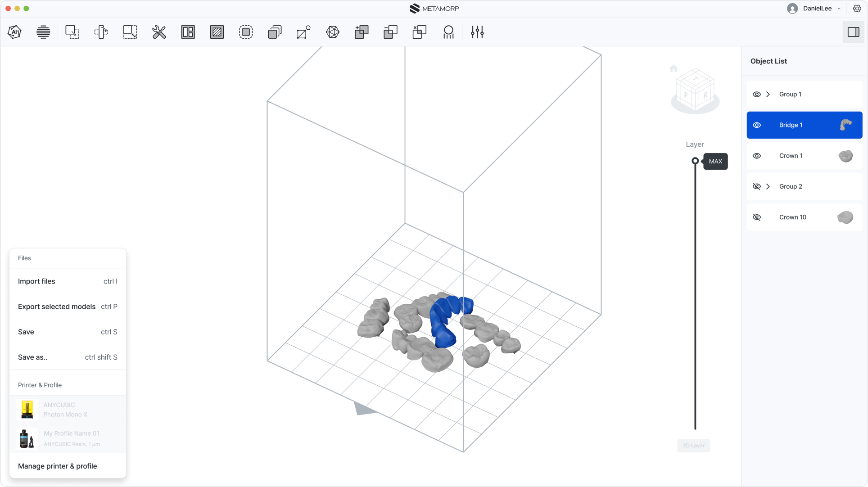Screen dimensions: 868x487
Task: Show the Group 2 objects
Action: (x=757, y=186)
